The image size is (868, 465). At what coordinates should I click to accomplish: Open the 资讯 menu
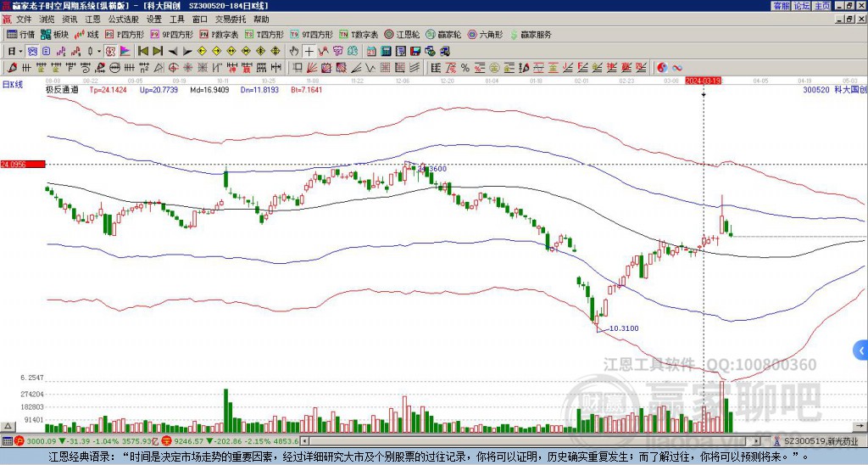(x=70, y=20)
